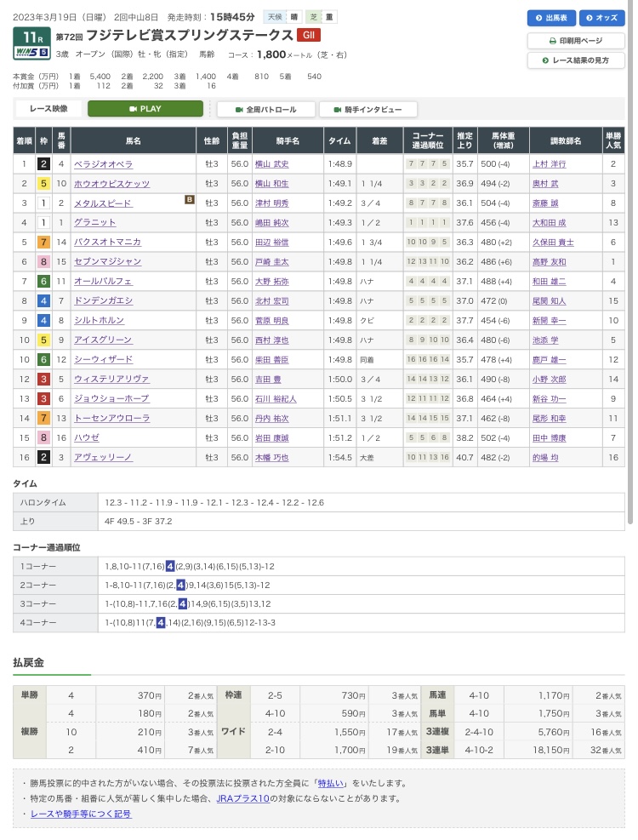
Task: Click the page vertical scrollbar
Action: pyautogui.click(x=630, y=262)
